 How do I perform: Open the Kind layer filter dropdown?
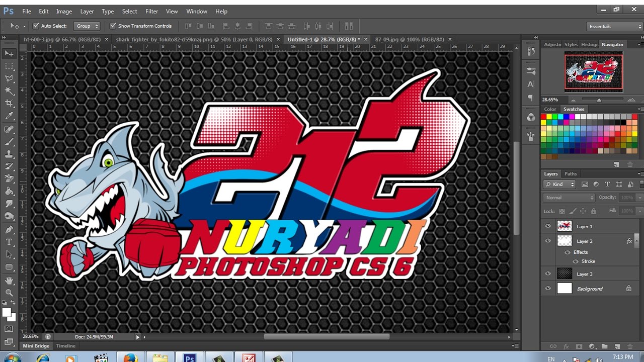point(560,185)
